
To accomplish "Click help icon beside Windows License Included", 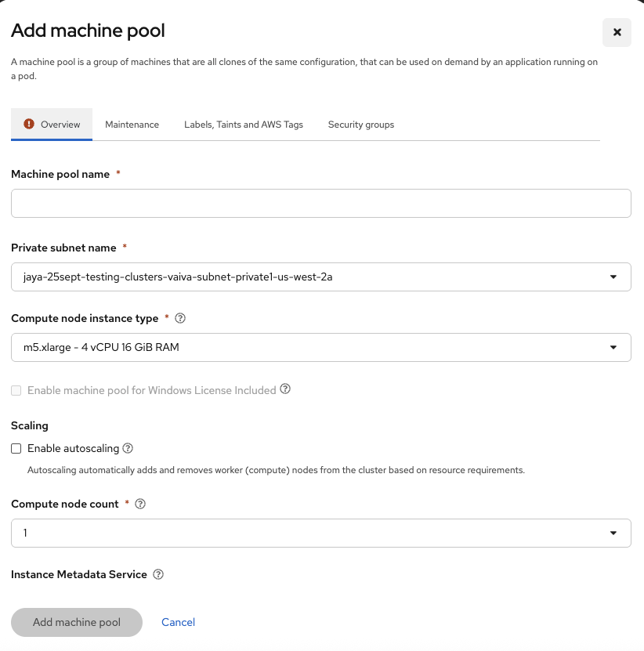I will [285, 389].
